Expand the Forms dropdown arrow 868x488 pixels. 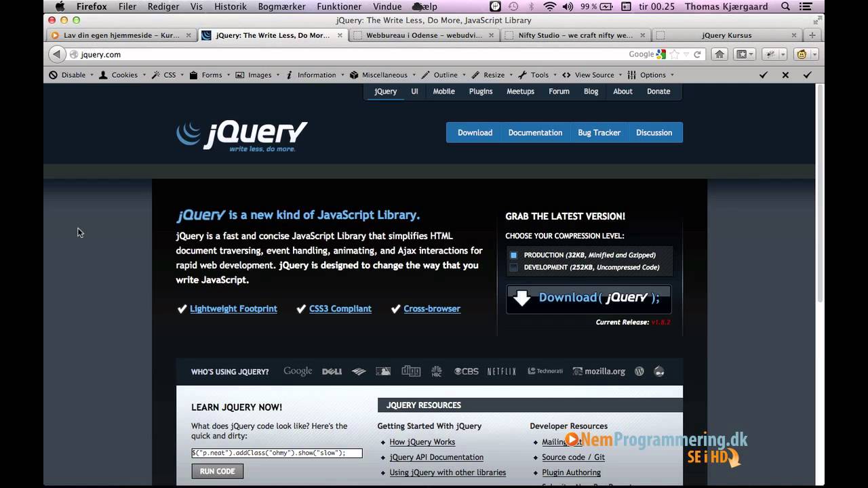point(228,75)
